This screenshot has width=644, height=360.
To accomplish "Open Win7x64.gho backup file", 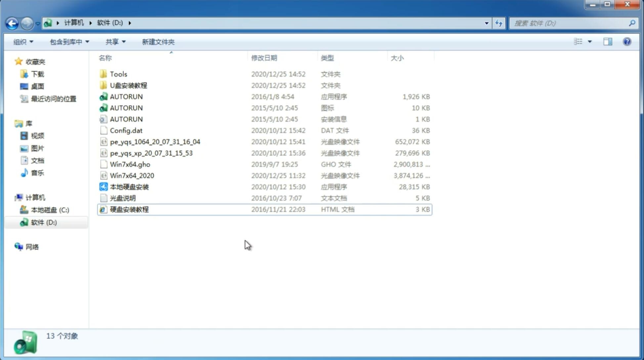I will pyautogui.click(x=130, y=164).
